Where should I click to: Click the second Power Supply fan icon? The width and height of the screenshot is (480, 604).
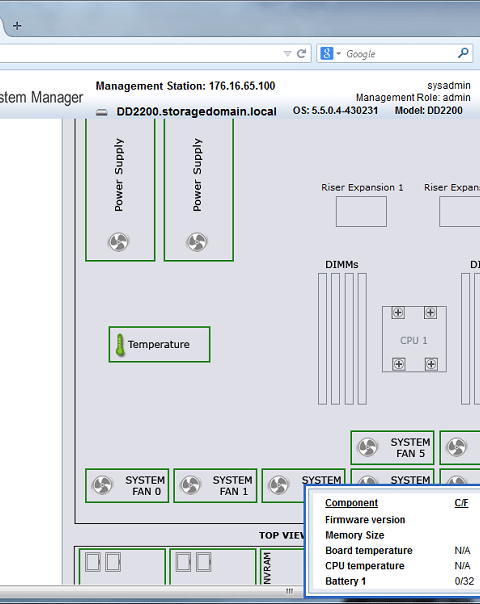(197, 242)
